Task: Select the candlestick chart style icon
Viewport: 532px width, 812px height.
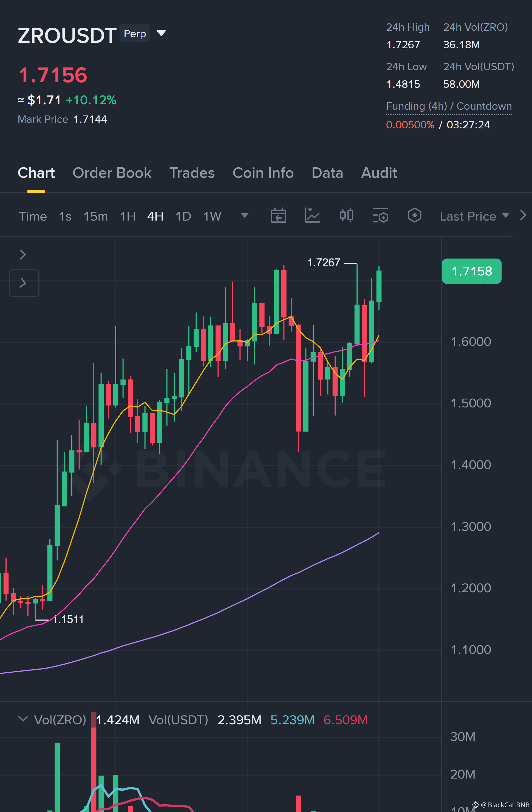Action: 346,216
